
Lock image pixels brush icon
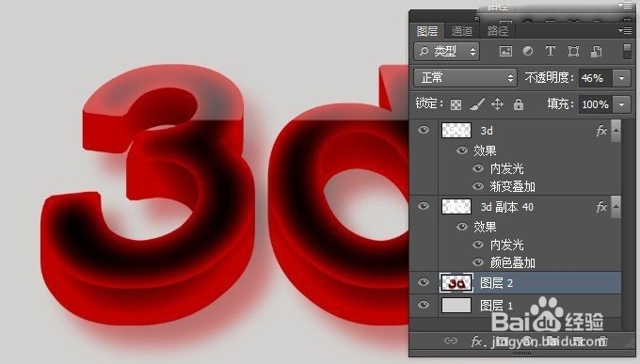477,104
